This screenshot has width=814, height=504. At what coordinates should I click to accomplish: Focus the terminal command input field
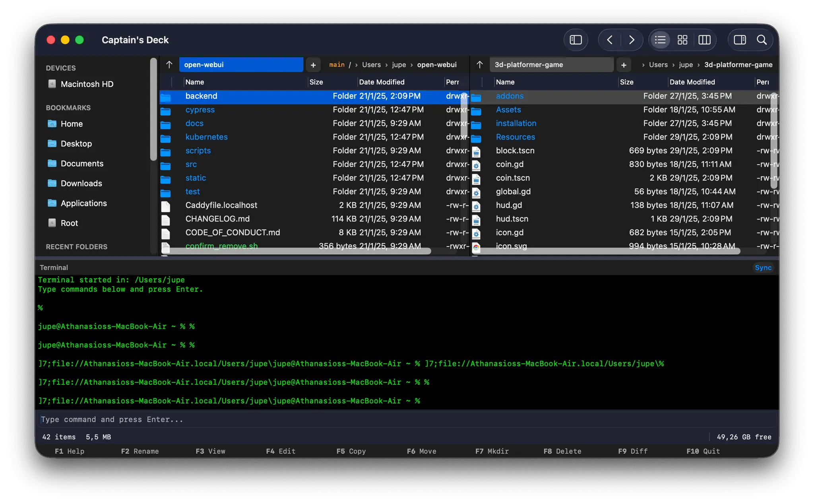407,420
